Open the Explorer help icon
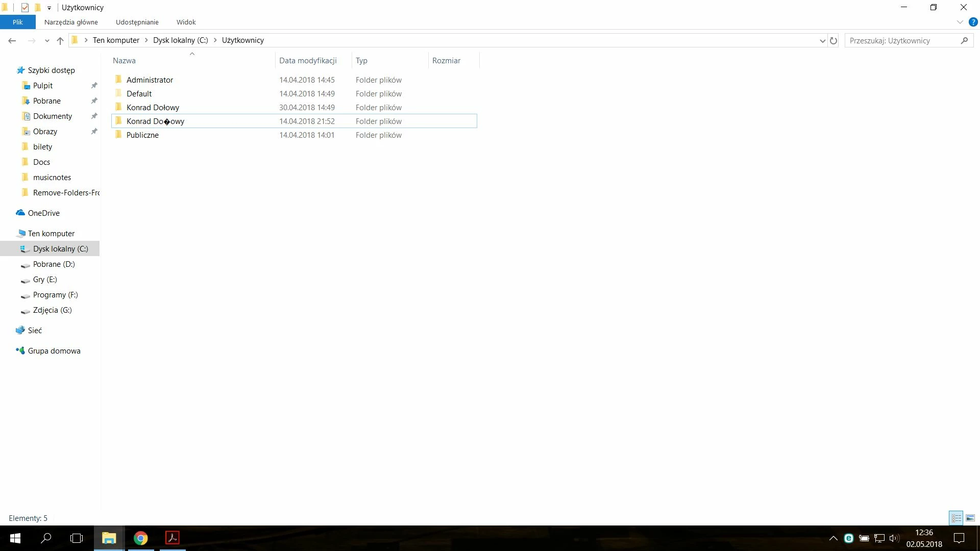This screenshot has width=980, height=551. [973, 22]
